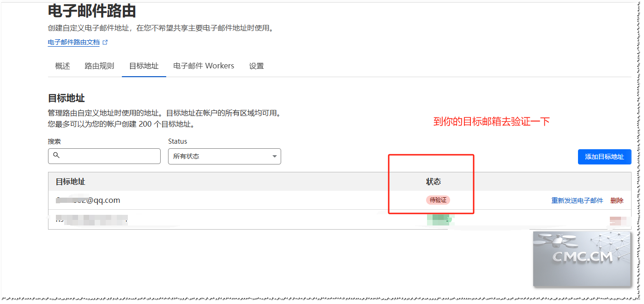Screen dimensions: 644x304
Task: Switch to the 概述 tab
Action: pyautogui.click(x=62, y=66)
